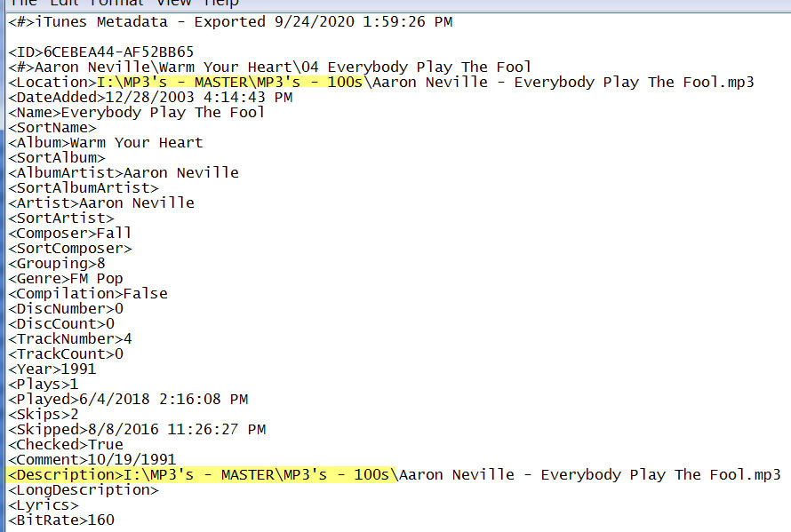Click the Comment line 10/19/1991

tap(92, 460)
